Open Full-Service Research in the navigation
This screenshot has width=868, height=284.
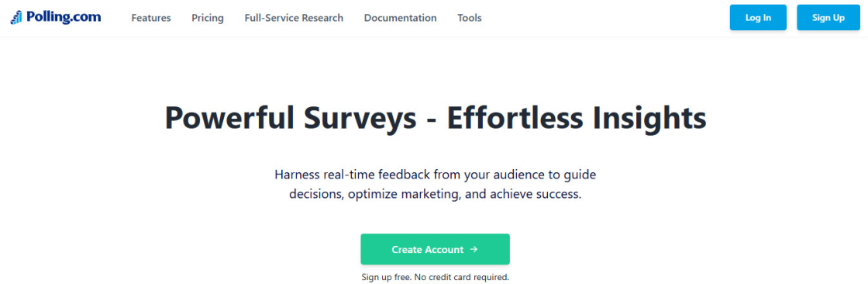(294, 18)
